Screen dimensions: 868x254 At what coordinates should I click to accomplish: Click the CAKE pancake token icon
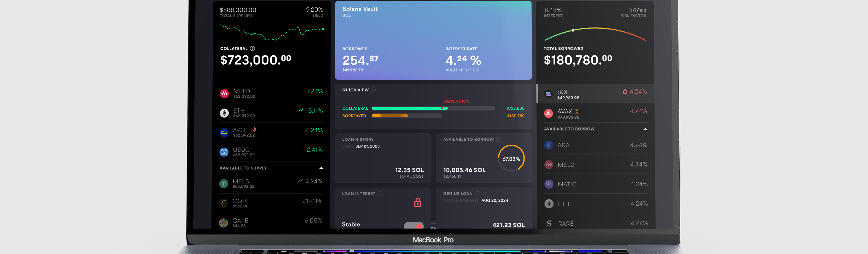pyautogui.click(x=223, y=223)
